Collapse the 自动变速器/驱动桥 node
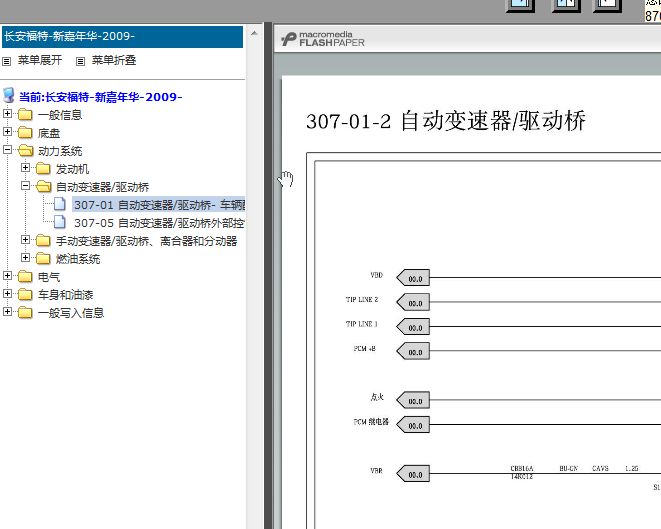Image resolution: width=661 pixels, height=529 pixels. 25,186
